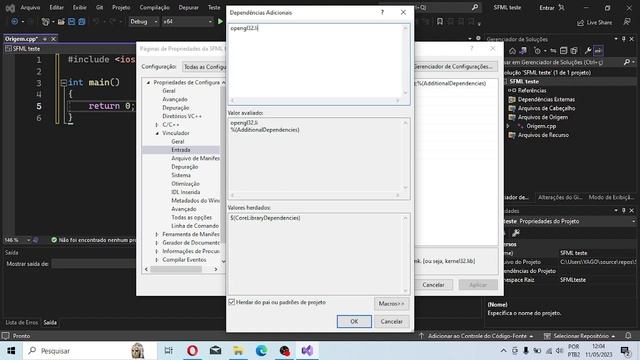
Task: Click Gerenciador de Configurações button
Action: coord(456,67)
